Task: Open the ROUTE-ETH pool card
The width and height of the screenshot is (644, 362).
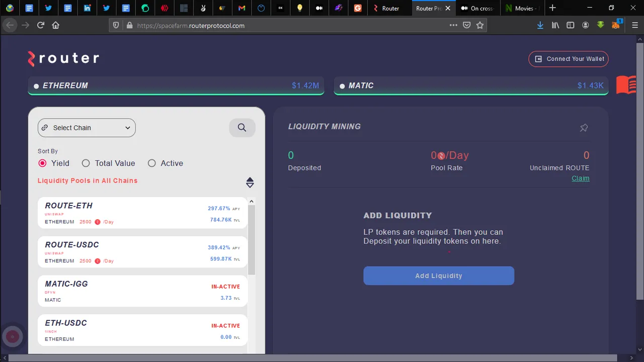Action: coord(142,213)
